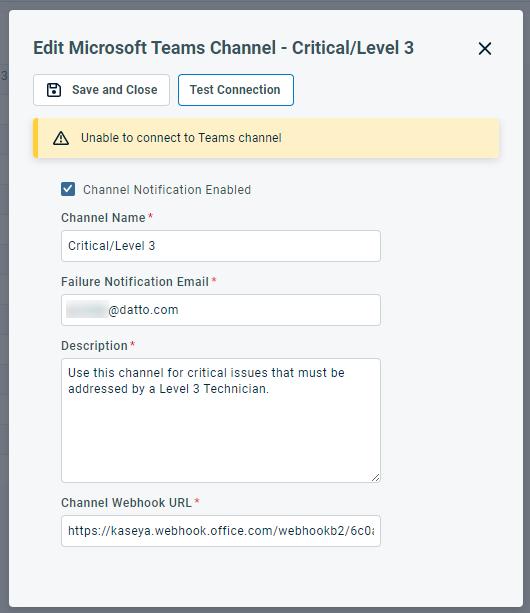Click the Channel Name label

(x=103, y=218)
